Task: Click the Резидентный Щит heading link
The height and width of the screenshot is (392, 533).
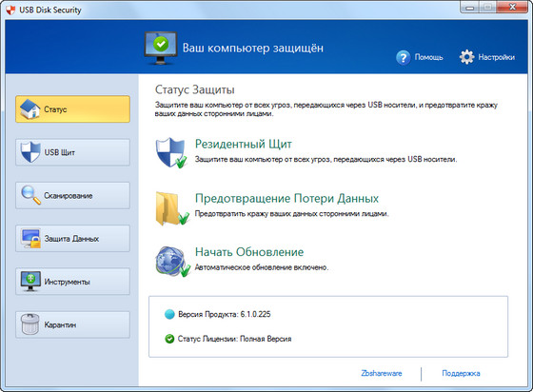Action: [x=244, y=144]
